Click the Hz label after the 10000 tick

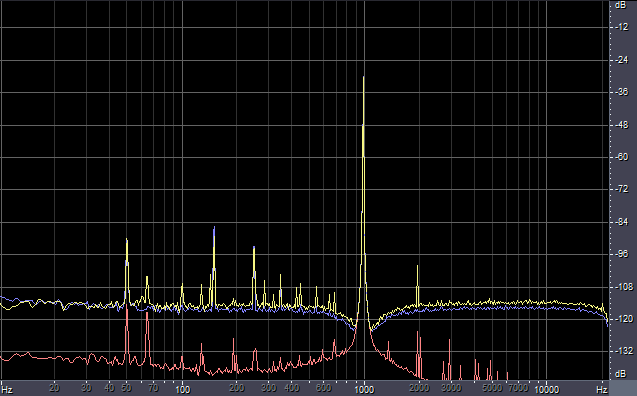click(602, 390)
